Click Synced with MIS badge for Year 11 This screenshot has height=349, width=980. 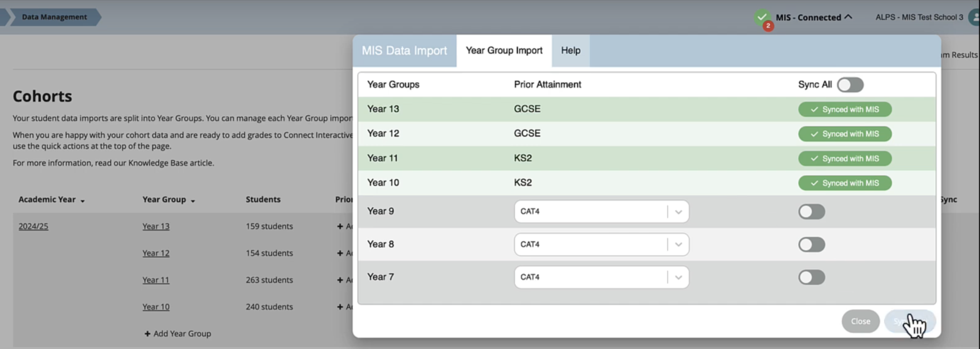[845, 158]
